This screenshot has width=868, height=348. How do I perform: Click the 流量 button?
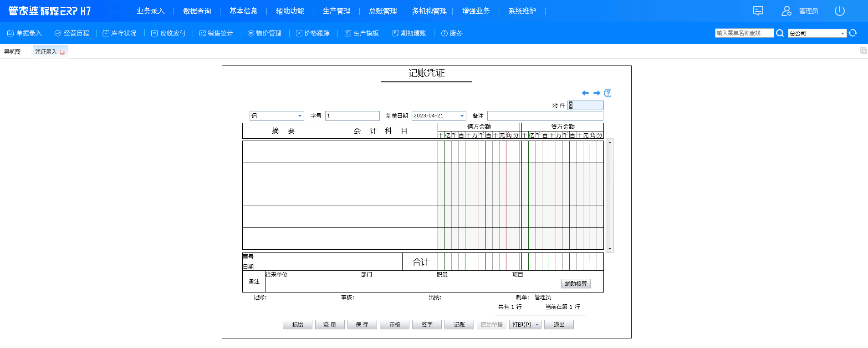pos(330,325)
